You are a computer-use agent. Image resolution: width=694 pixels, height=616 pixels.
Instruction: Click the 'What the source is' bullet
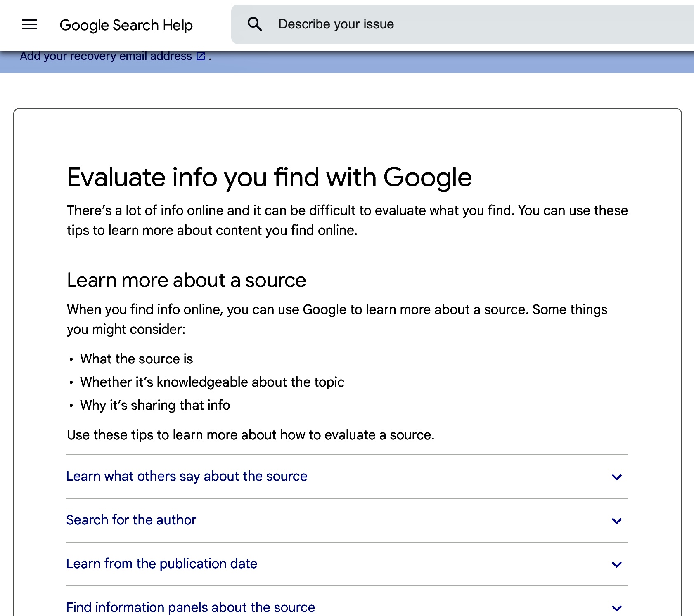click(x=136, y=359)
